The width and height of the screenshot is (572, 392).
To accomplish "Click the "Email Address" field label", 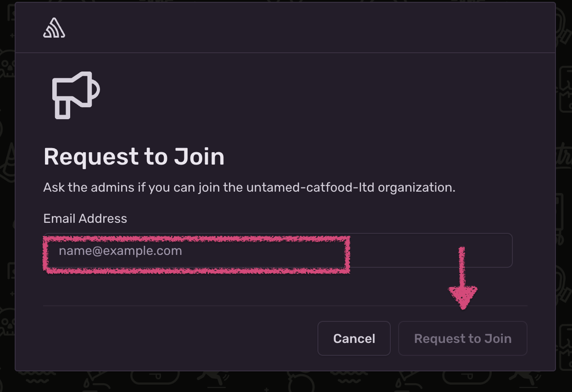I will click(85, 218).
